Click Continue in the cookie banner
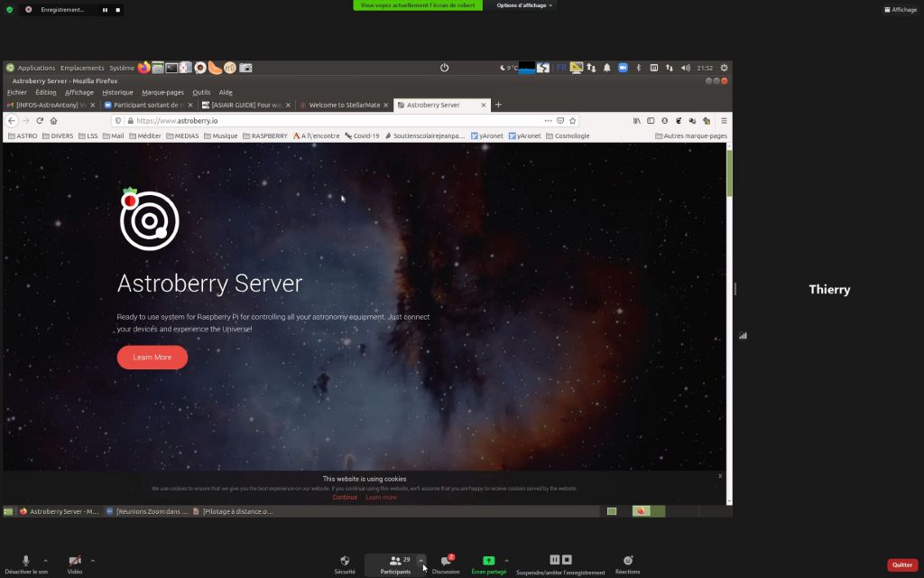Screen dimensions: 924x578 pyautogui.click(x=345, y=498)
